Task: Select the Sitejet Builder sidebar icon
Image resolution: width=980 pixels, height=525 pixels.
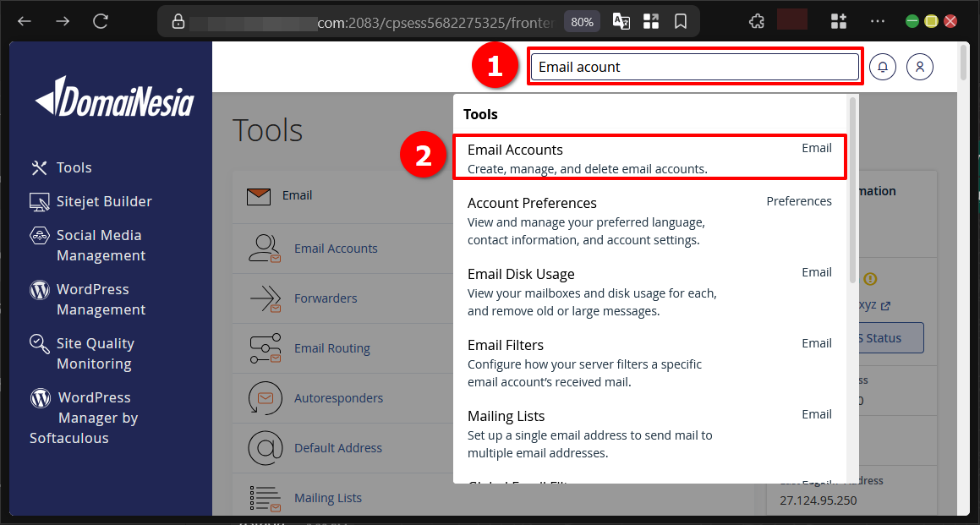Action: pyautogui.click(x=41, y=201)
